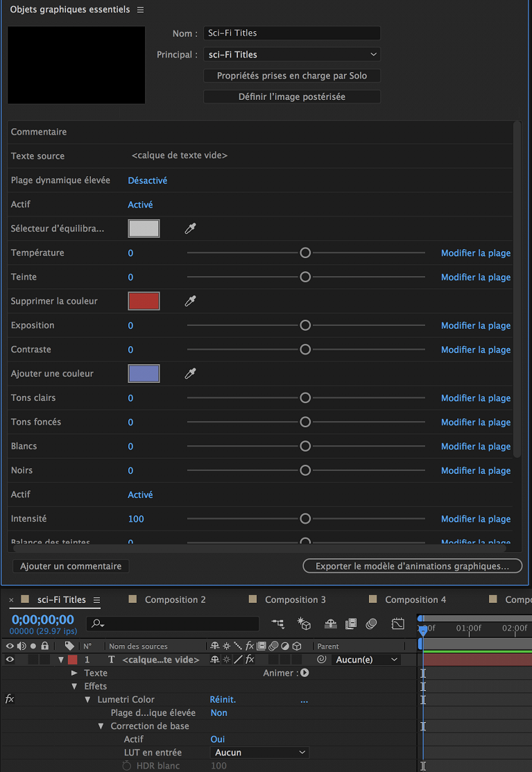
Task: Click the parent pick whip spiral
Action: [322, 659]
